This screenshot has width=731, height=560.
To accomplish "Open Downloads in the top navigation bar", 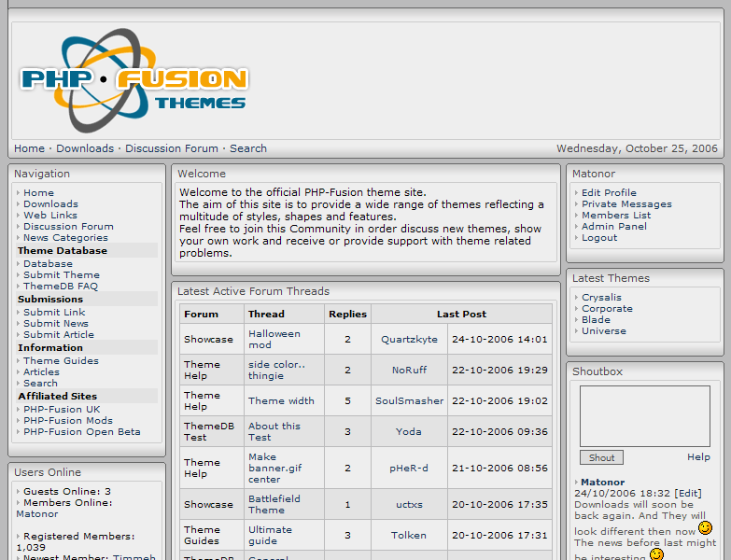I will [85, 148].
